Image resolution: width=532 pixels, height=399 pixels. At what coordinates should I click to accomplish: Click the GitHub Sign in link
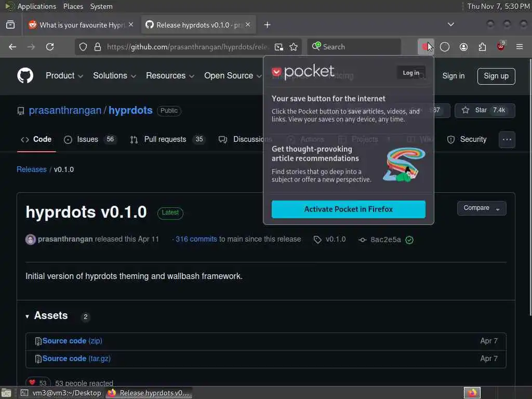(453, 76)
